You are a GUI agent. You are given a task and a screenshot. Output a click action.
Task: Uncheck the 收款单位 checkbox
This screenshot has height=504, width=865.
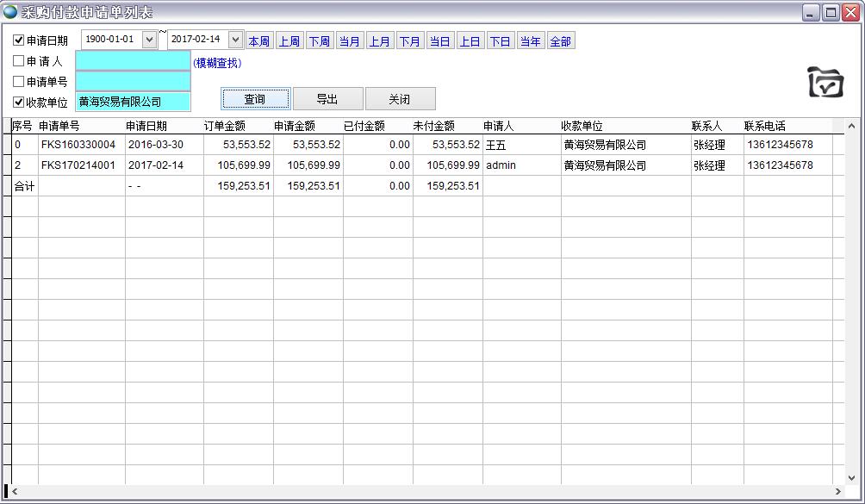click(x=19, y=103)
